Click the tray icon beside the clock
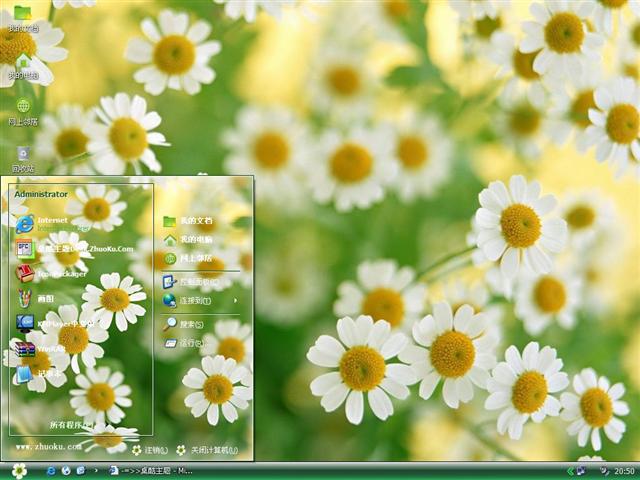640x480 pixels. point(604,471)
